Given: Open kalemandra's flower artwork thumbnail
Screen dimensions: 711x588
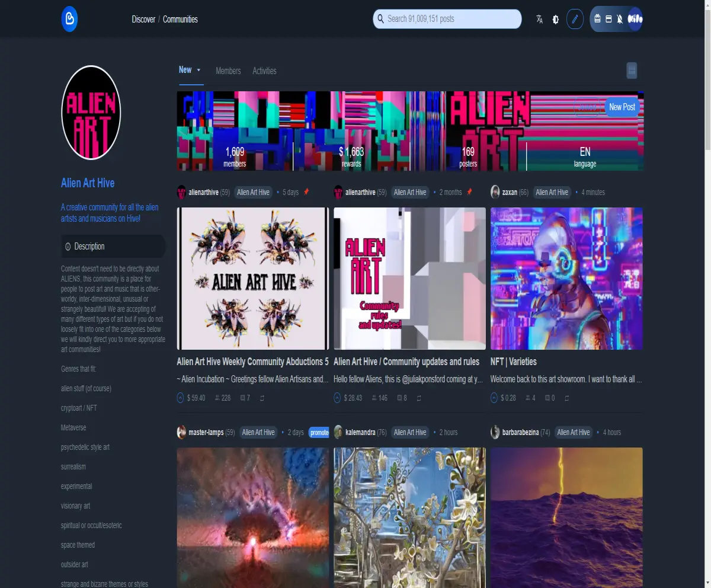Looking at the screenshot, I should [x=409, y=517].
